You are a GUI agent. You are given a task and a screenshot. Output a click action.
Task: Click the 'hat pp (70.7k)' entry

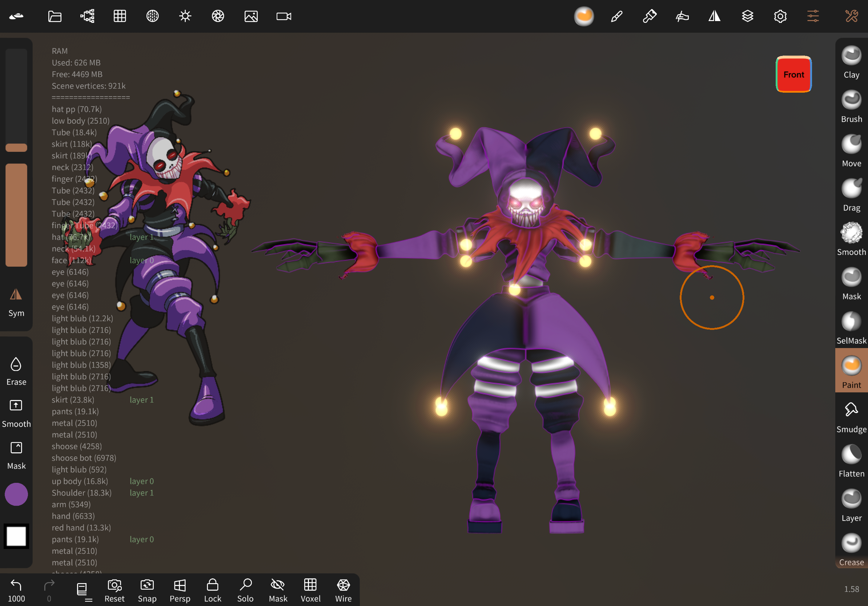coord(77,109)
